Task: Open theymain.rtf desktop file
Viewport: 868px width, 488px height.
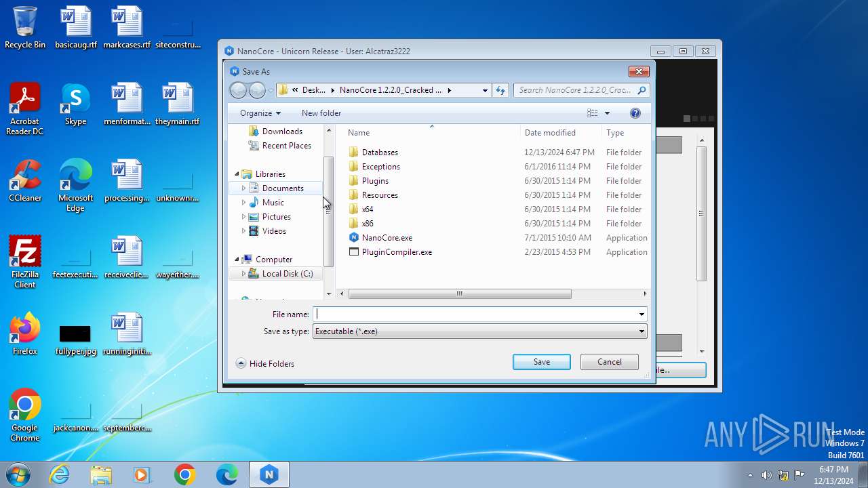Action: pos(178,104)
